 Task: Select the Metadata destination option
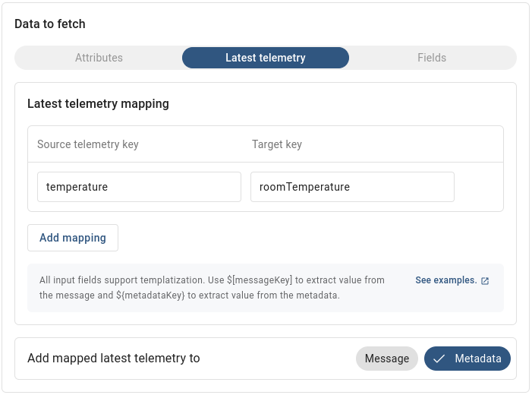click(x=467, y=359)
